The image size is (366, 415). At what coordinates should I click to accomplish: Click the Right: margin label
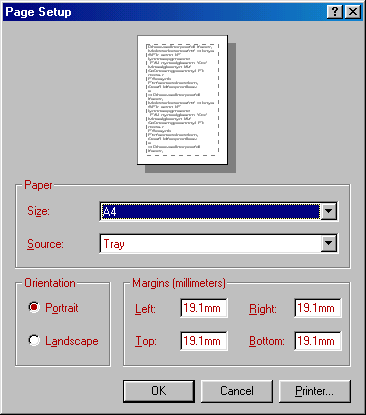coord(263,309)
